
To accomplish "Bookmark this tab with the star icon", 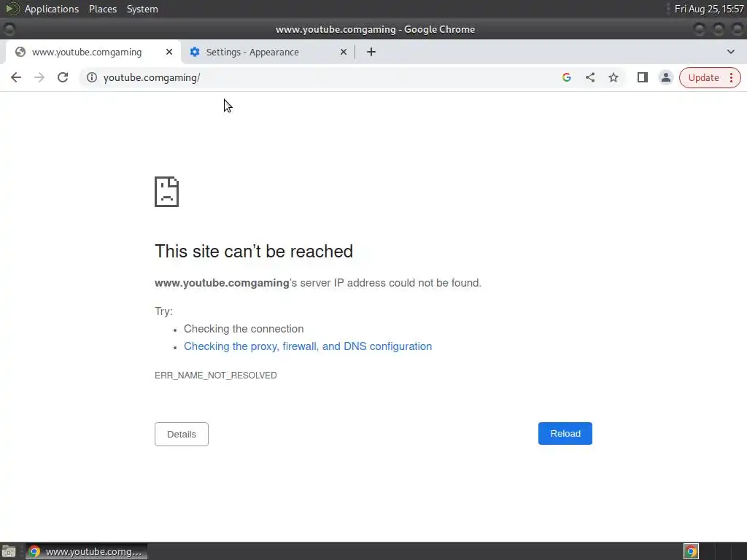I will pyautogui.click(x=614, y=77).
